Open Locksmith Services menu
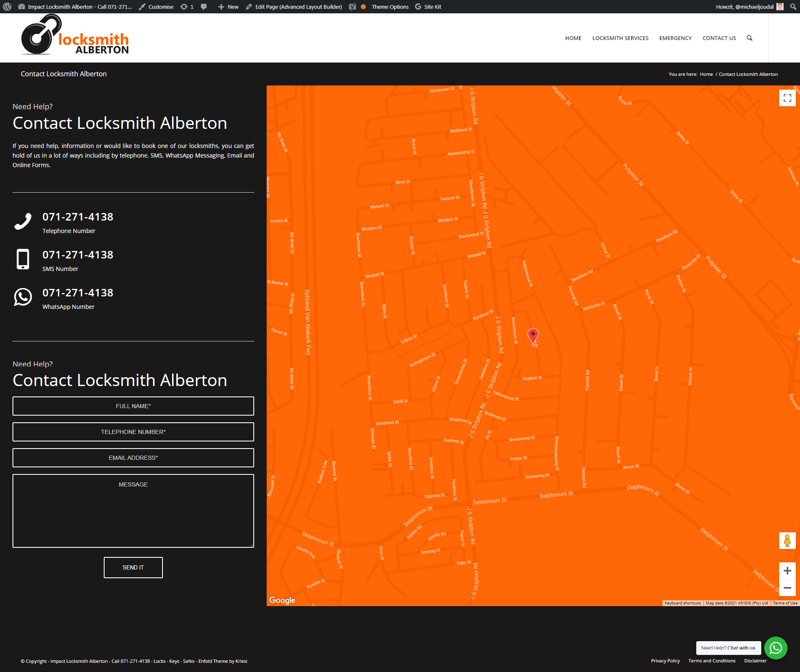 pyautogui.click(x=620, y=38)
